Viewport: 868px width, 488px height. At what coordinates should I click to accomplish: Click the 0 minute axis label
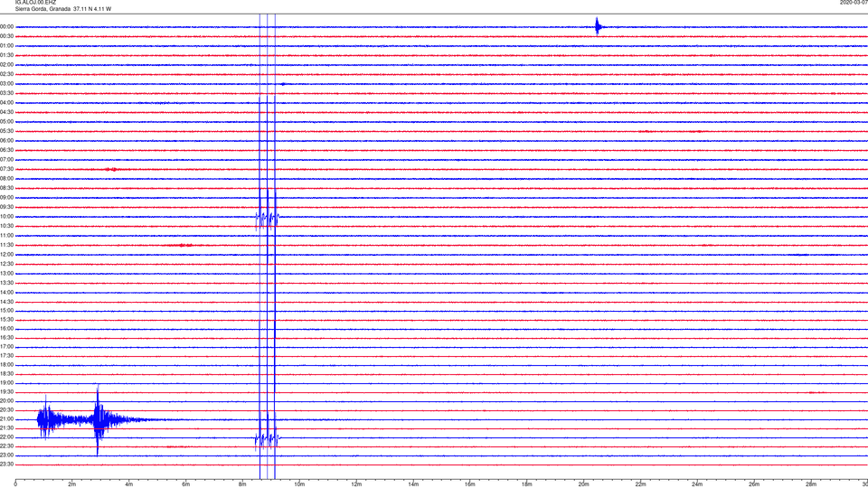click(x=15, y=484)
